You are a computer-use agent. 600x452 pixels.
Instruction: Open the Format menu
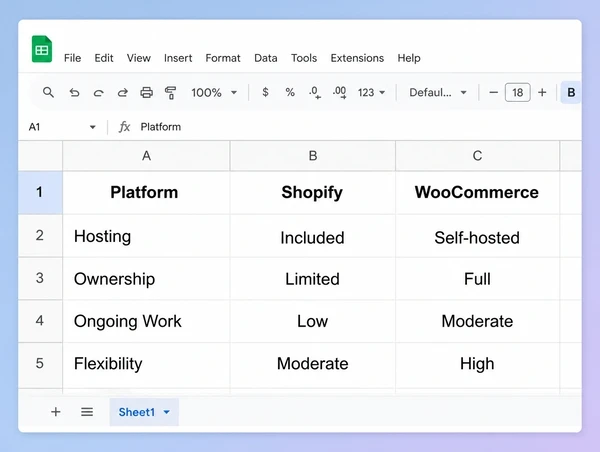click(x=223, y=58)
